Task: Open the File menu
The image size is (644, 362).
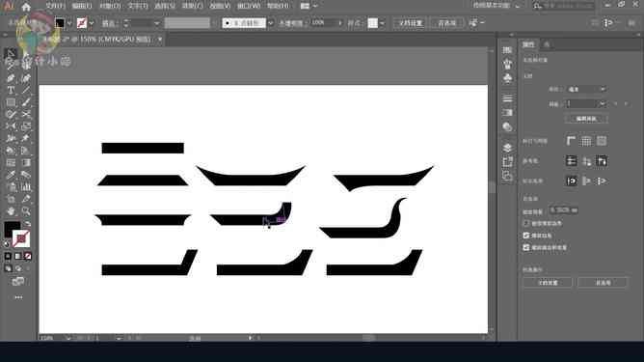Action: tap(55, 6)
